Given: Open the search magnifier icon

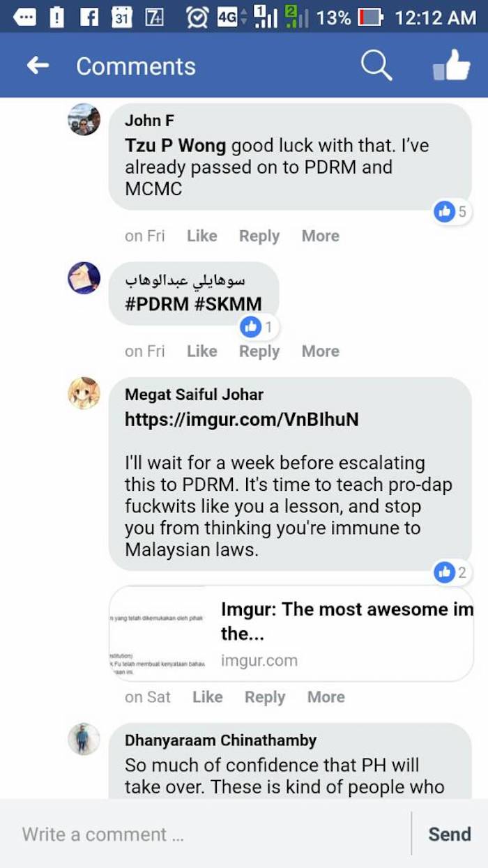Looking at the screenshot, I should (376, 66).
